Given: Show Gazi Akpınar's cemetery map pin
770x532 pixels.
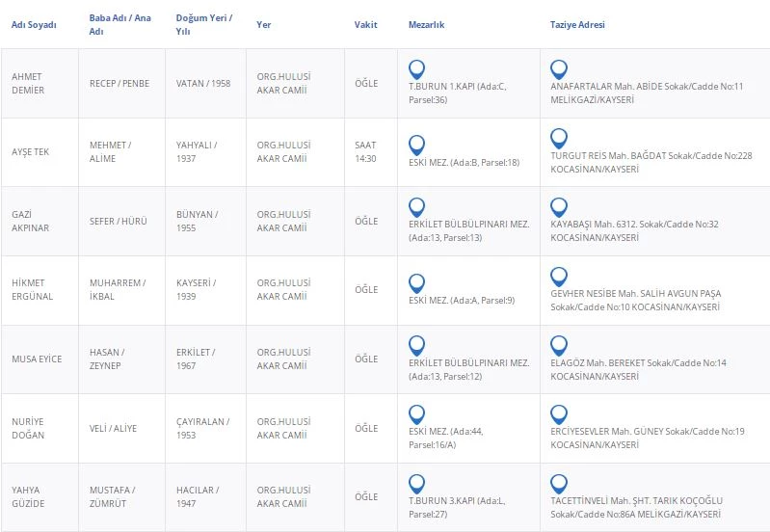Looking at the screenshot, I should tap(416, 207).
